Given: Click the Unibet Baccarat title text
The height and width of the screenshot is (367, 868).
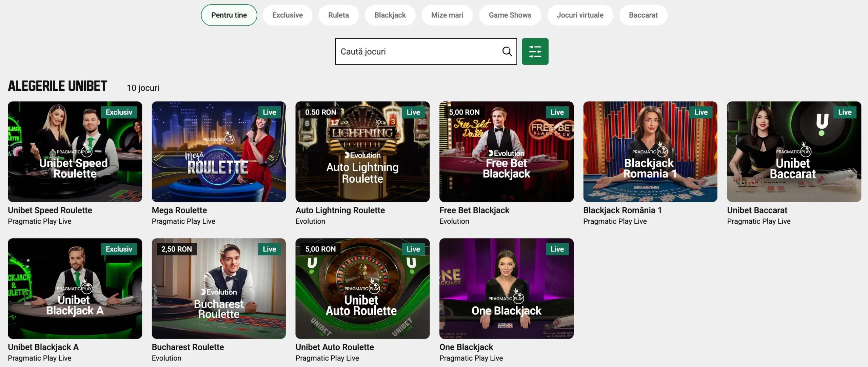Looking at the screenshot, I should point(757,210).
